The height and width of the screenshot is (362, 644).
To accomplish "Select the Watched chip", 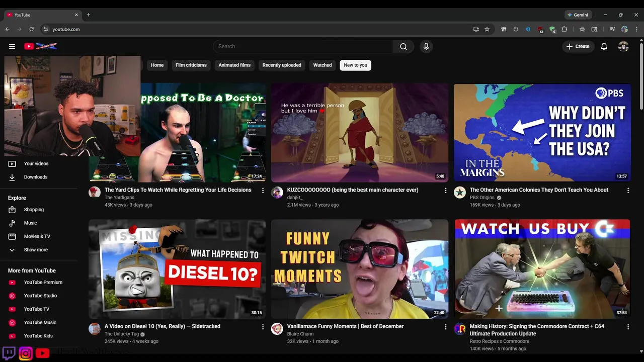I will pos(323,65).
